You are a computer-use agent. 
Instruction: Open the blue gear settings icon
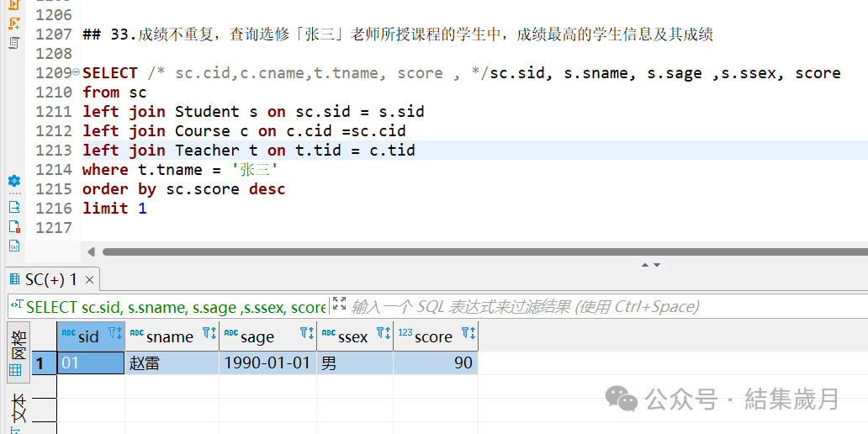[x=14, y=181]
